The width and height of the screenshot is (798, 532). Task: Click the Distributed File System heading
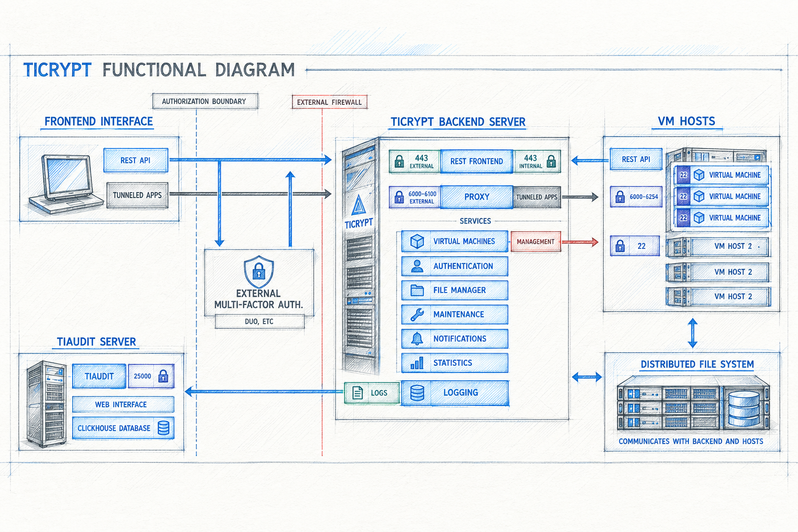pyautogui.click(x=697, y=364)
